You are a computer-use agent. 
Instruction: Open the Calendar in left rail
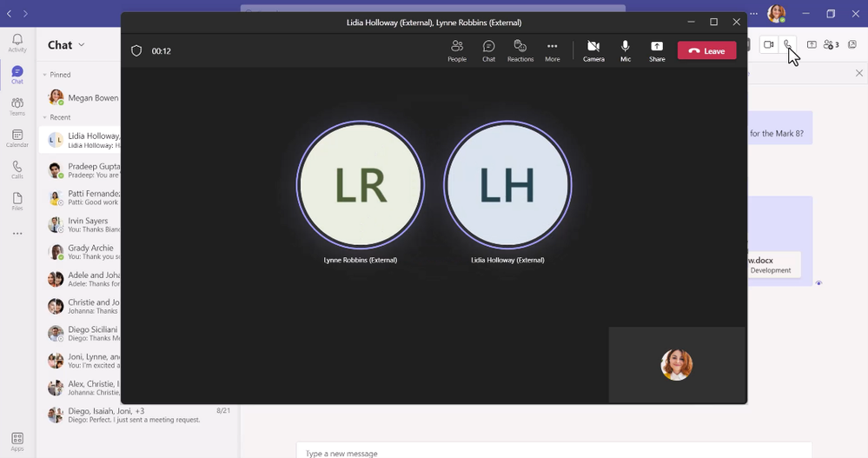[x=17, y=138]
